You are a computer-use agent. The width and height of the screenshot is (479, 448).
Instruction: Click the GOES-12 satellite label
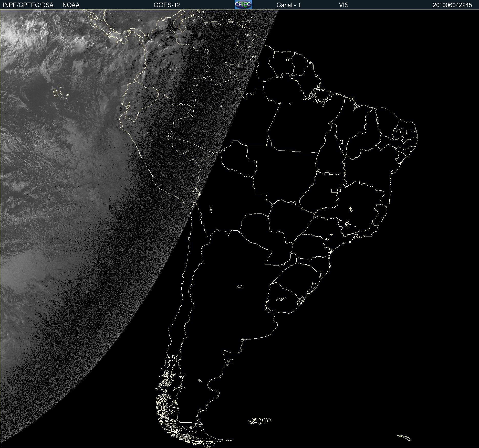click(167, 5)
